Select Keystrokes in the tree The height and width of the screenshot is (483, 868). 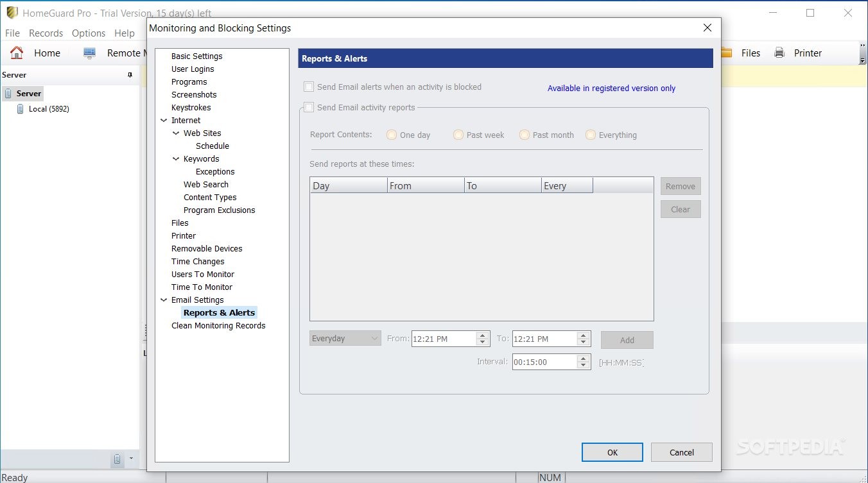(191, 108)
